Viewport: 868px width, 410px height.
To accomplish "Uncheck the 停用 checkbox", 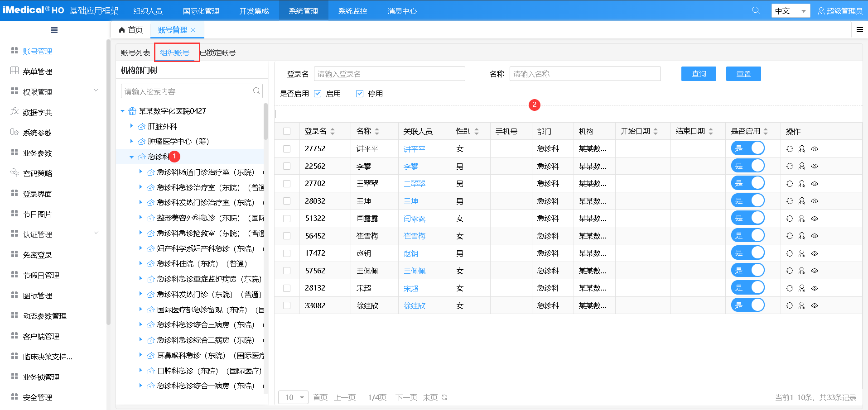I will (359, 93).
